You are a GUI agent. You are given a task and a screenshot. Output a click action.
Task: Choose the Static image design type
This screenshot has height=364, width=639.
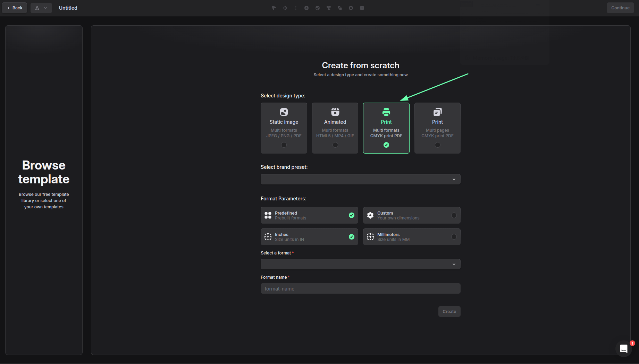click(x=284, y=128)
